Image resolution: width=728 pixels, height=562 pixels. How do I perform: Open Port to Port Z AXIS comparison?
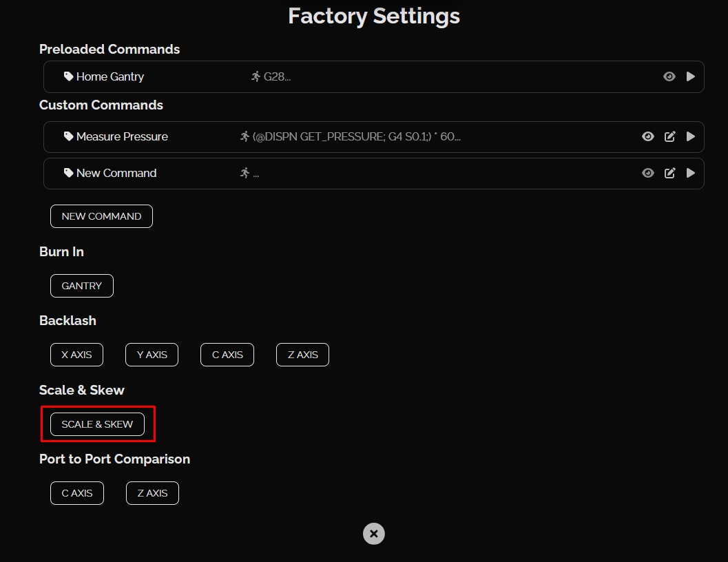point(152,493)
